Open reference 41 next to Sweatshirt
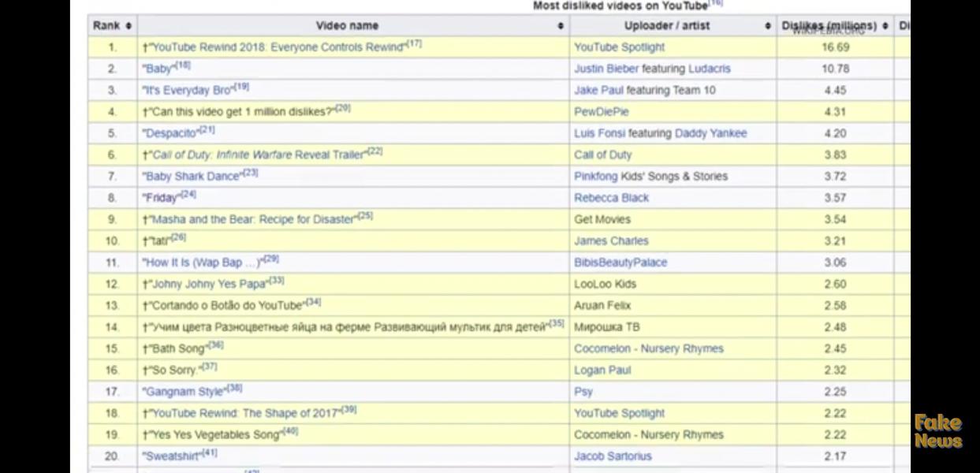 click(210, 453)
